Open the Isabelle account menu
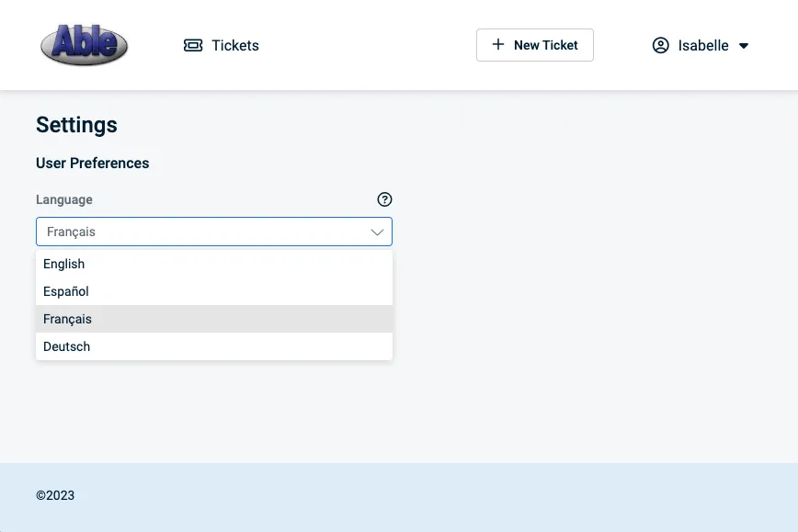798x532 pixels. (702, 45)
